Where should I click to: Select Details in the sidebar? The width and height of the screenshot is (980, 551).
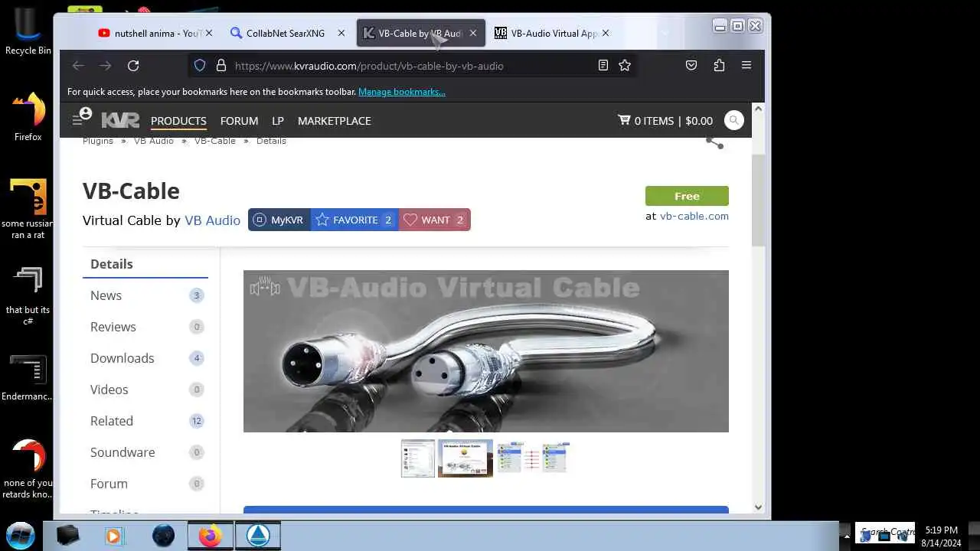(145, 264)
